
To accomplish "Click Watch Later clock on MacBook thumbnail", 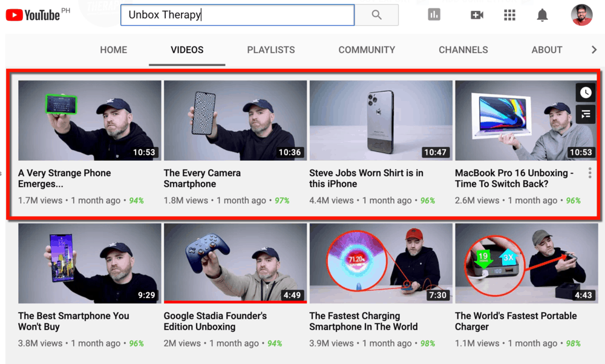I will tap(586, 93).
